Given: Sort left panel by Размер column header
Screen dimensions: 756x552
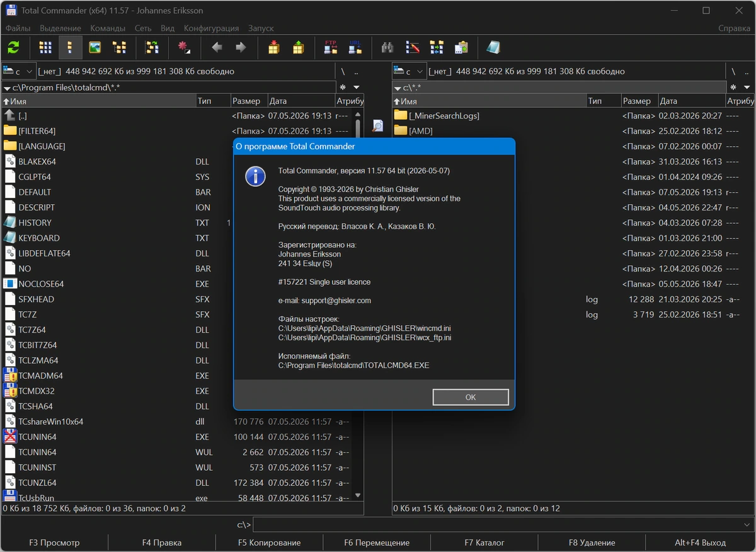Looking at the screenshot, I should tap(248, 101).
